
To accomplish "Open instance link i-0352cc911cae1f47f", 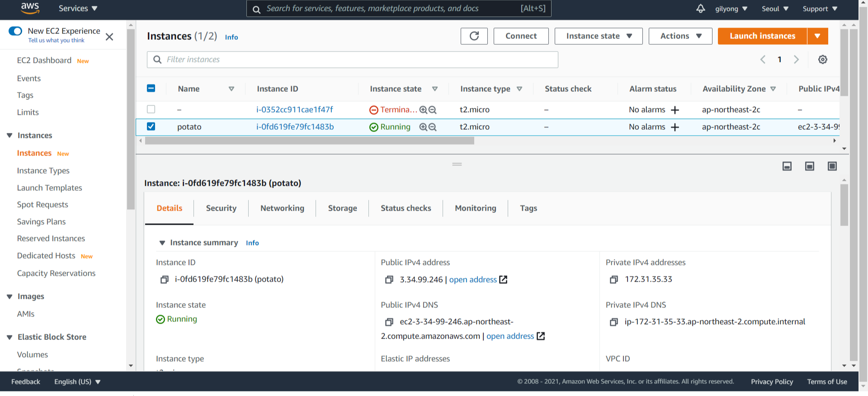I will 294,110.
